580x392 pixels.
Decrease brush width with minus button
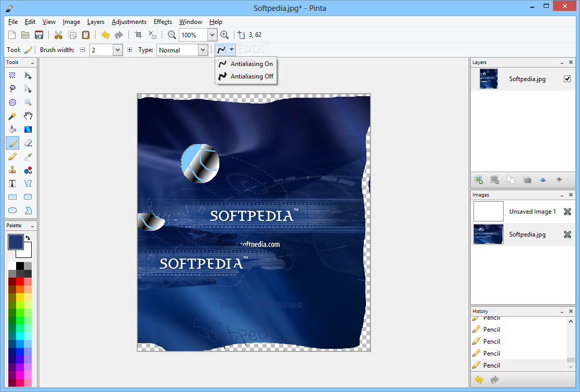pos(83,49)
